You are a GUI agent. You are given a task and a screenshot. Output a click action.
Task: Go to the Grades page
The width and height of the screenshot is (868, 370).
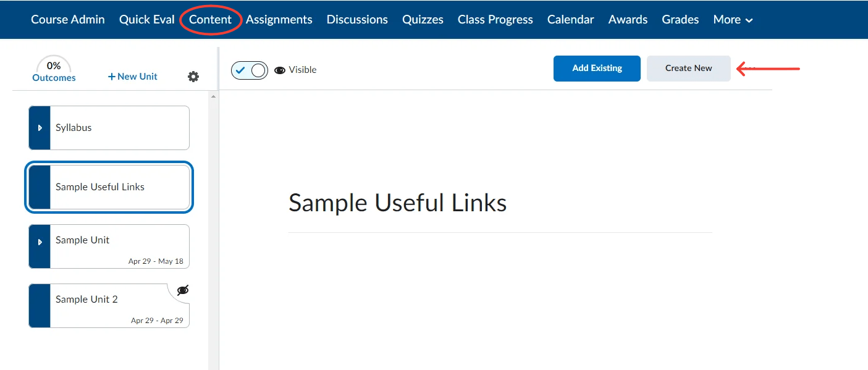tap(680, 20)
